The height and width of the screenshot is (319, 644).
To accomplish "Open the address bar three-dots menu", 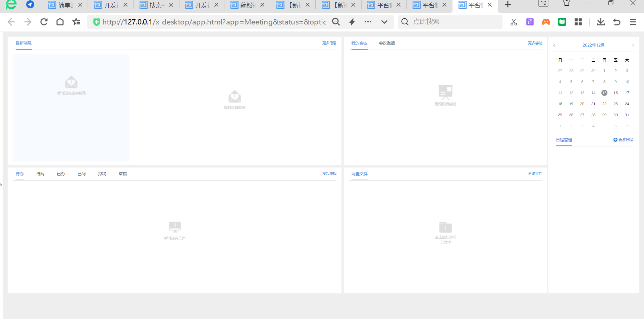I will [x=368, y=22].
